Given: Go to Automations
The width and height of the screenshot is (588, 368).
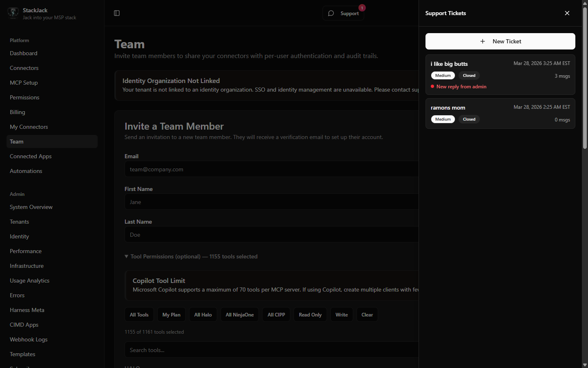Looking at the screenshot, I should click(52, 171).
